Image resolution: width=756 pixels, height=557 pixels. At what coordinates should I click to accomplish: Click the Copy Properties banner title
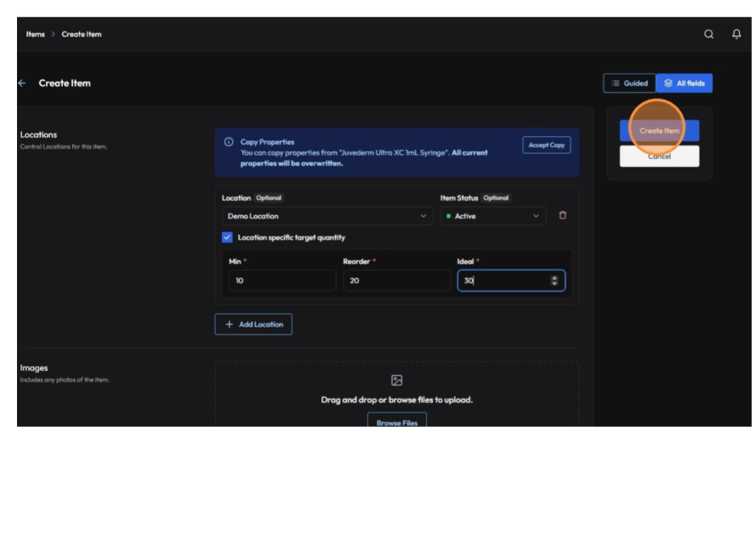point(267,142)
